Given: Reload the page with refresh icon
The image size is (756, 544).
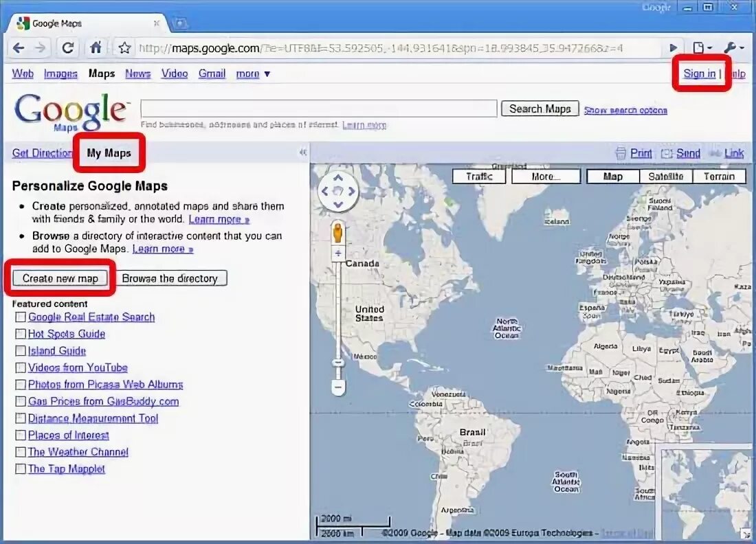Looking at the screenshot, I should coord(68,47).
